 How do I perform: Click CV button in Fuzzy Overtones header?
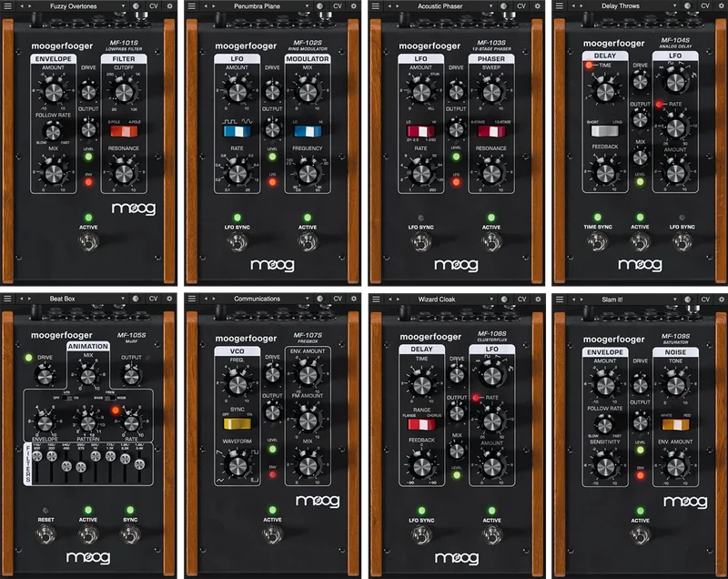click(x=153, y=6)
